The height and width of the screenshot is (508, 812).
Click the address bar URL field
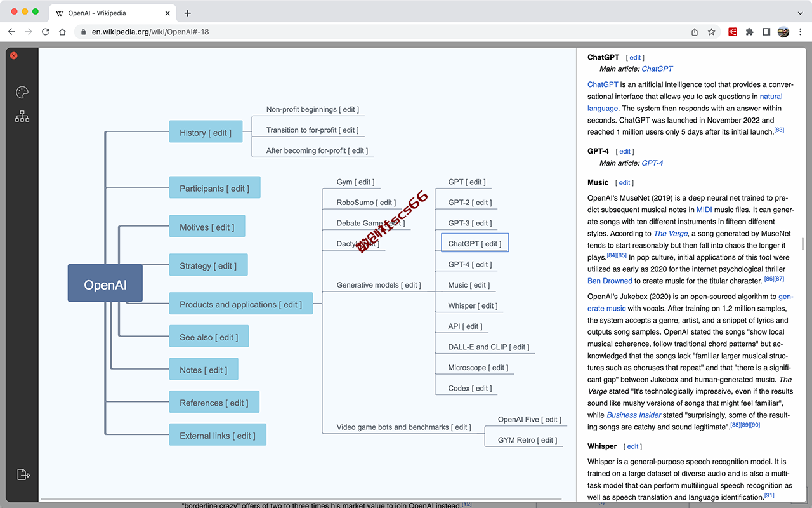381,32
